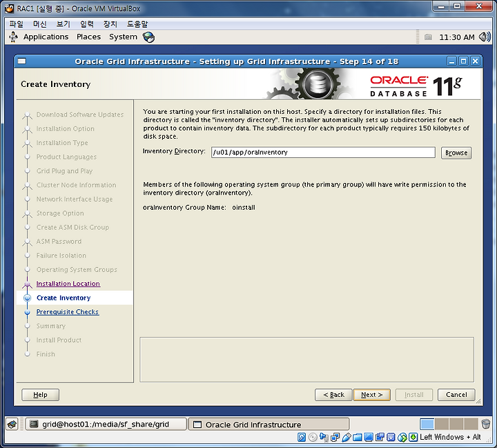
Task: Click the notification area icon left of clock
Action: [x=428, y=37]
